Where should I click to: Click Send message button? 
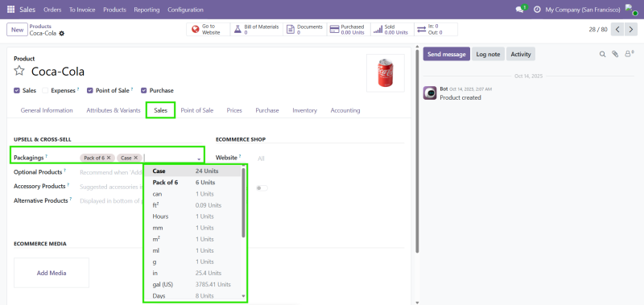pyautogui.click(x=447, y=54)
